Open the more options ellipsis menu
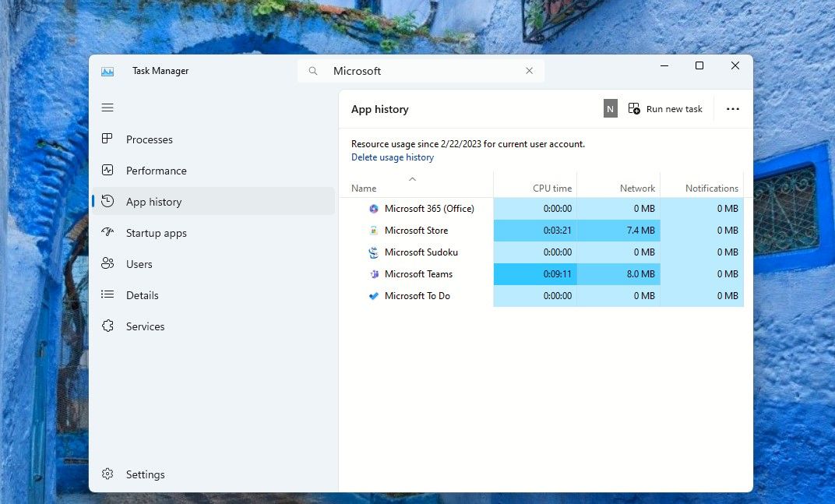The width and height of the screenshot is (835, 504). [732, 109]
